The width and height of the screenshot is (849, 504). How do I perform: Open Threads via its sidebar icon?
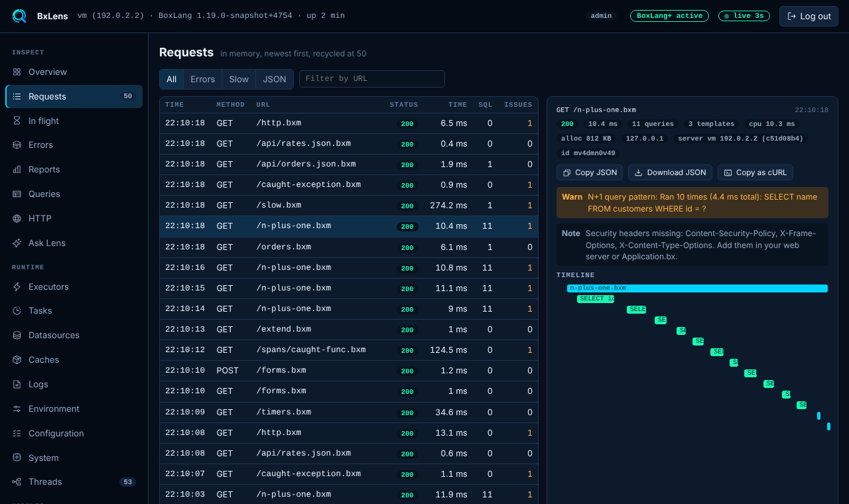pos(17,481)
